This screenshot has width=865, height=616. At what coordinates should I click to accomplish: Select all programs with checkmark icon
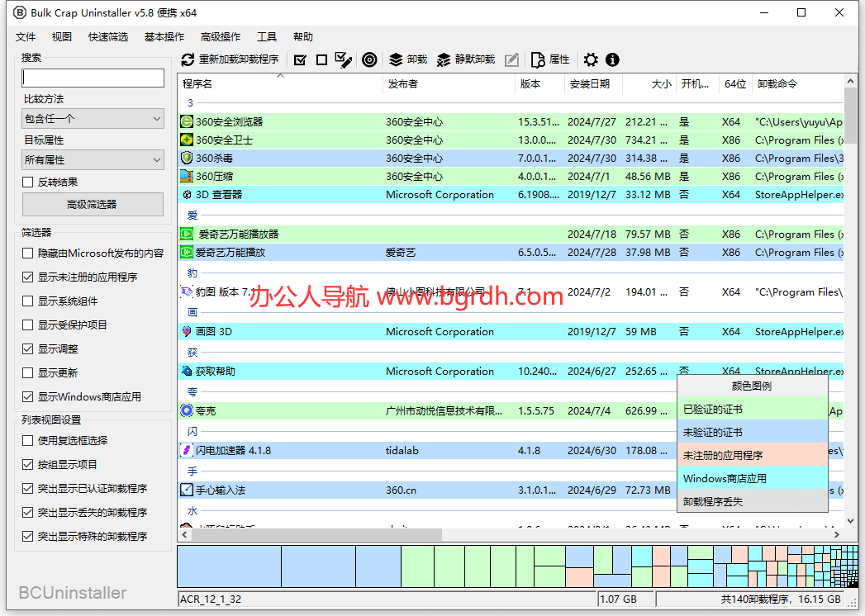[x=300, y=59]
